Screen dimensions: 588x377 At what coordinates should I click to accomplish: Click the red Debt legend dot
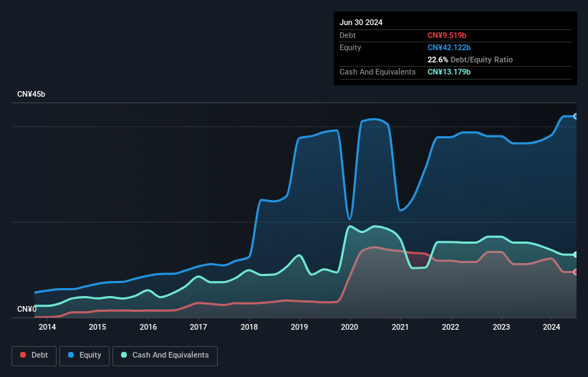tap(23, 355)
